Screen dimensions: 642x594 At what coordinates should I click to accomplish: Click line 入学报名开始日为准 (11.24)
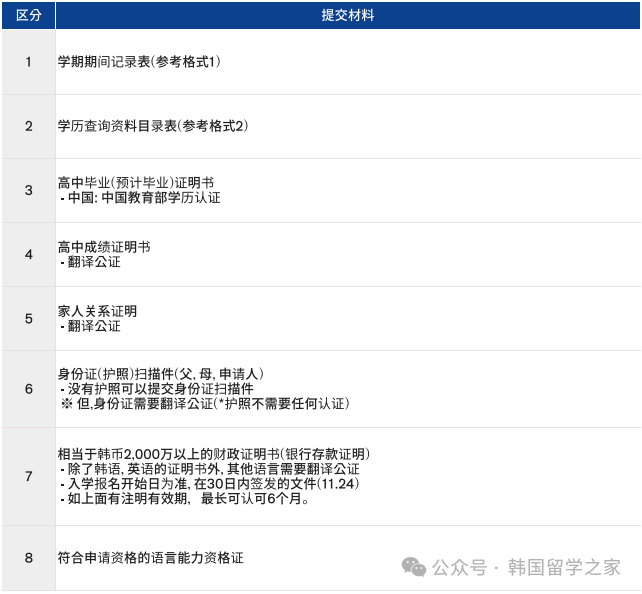tap(210, 484)
